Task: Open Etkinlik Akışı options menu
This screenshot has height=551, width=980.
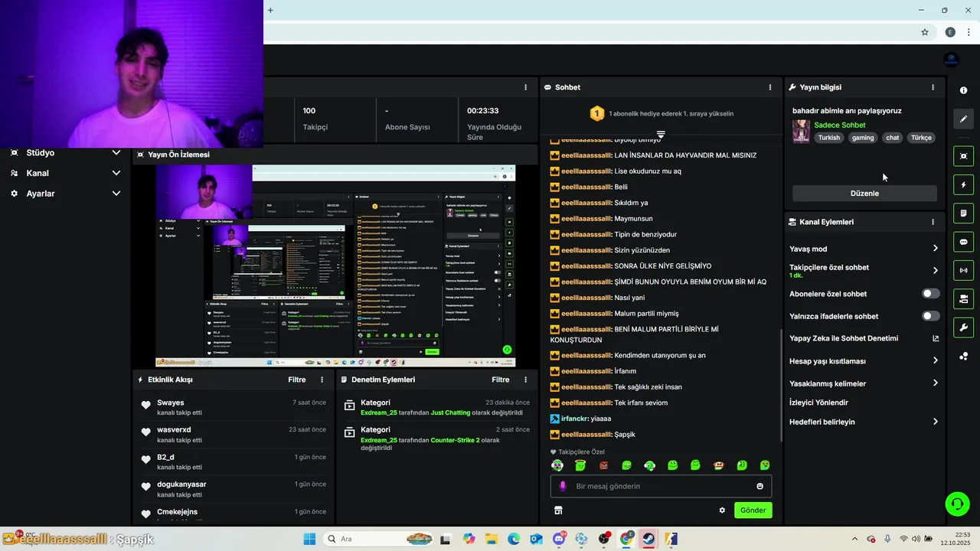Action: pyautogui.click(x=322, y=380)
